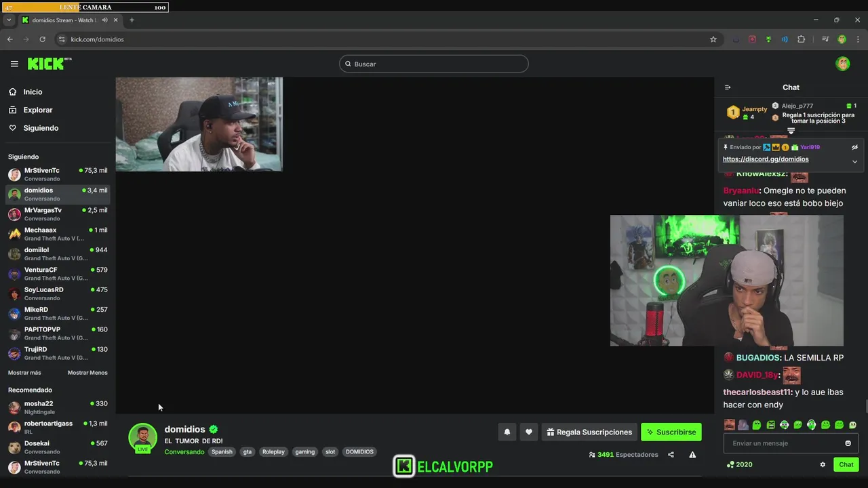Hide the pinned message with the eye-slash icon
The width and height of the screenshot is (868, 488).
tap(854, 147)
